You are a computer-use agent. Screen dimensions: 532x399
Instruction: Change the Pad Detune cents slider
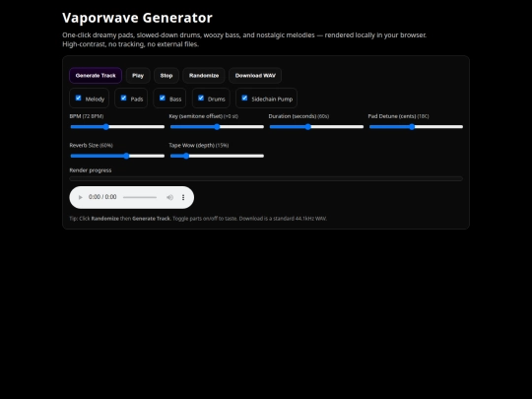pyautogui.click(x=416, y=127)
